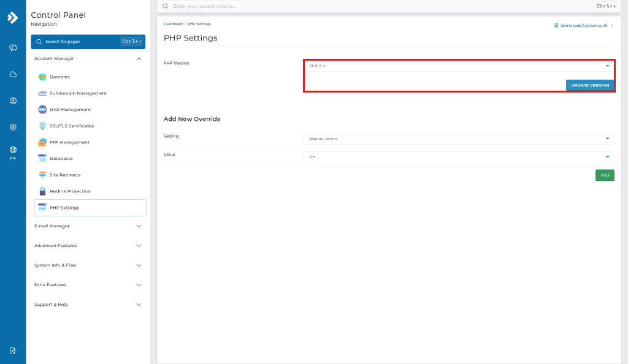This screenshot has height=364, width=628.
Task: Select Hotlink Protection menu item
Action: pyautogui.click(x=70, y=191)
